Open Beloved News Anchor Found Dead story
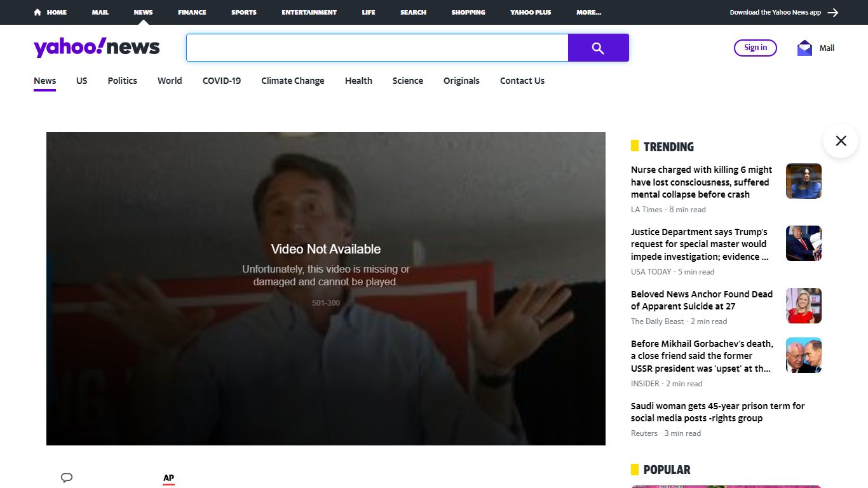Screen dimensions: 868x488 point(702,300)
